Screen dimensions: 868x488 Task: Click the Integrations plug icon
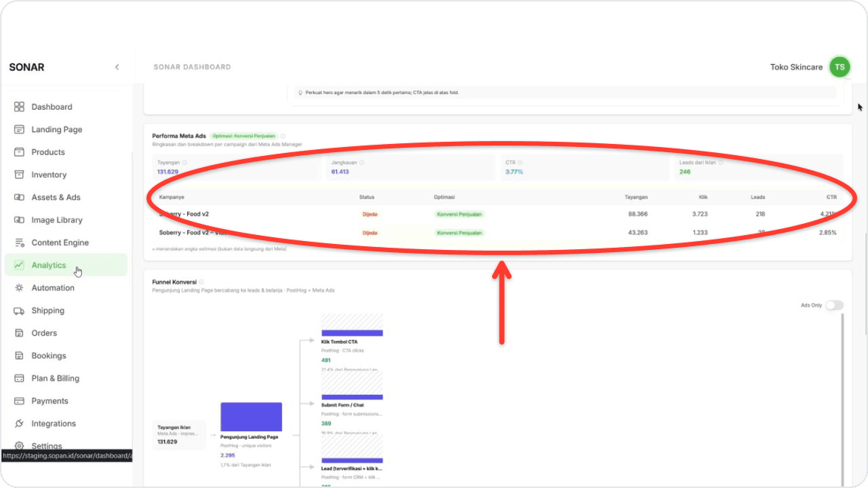coord(19,423)
